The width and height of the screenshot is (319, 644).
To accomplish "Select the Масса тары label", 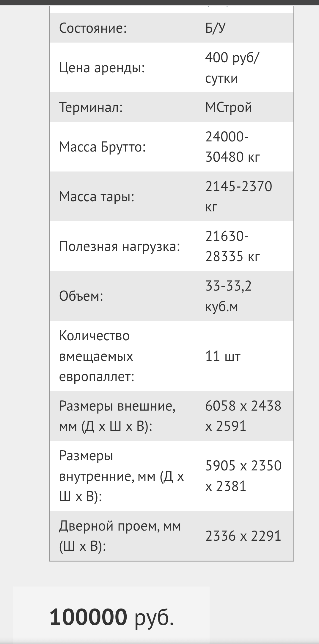I will pos(97,197).
